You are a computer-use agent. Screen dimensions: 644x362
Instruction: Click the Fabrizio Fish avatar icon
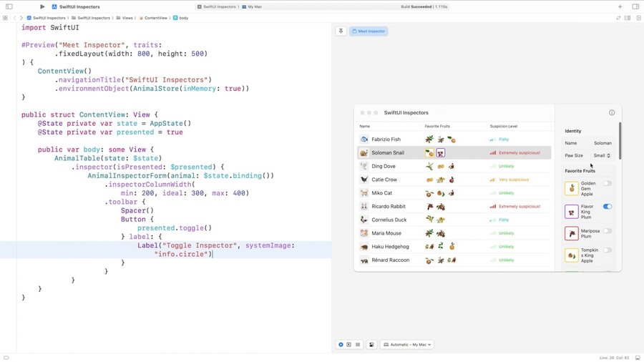pos(364,140)
